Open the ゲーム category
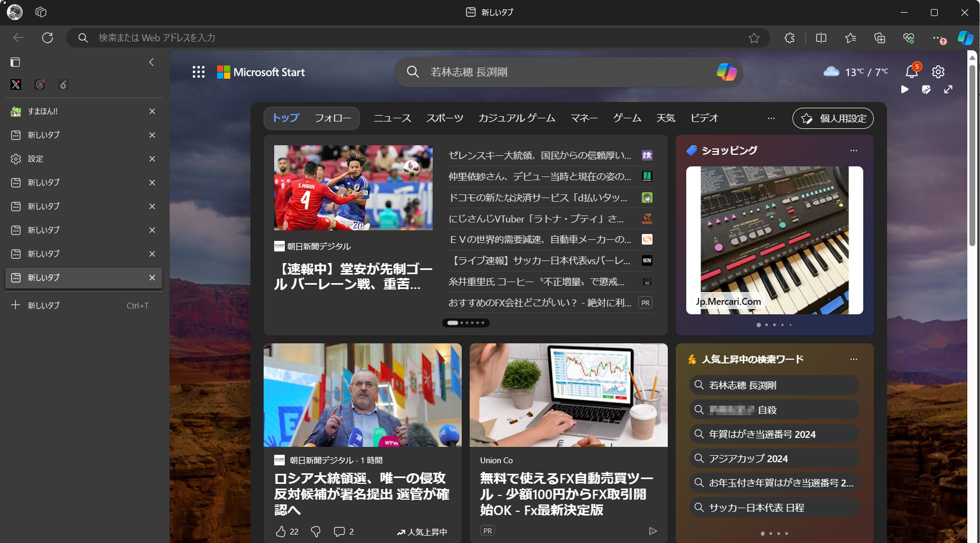The height and width of the screenshot is (543, 980). pos(627,118)
